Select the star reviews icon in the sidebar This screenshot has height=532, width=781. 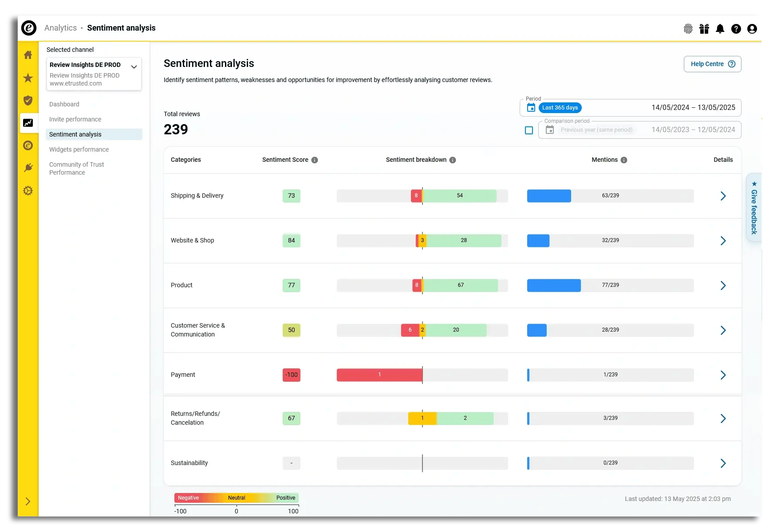coord(28,78)
